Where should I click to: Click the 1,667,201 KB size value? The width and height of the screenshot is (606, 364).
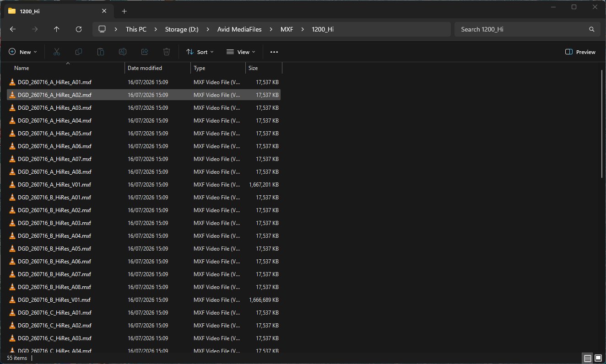264,185
